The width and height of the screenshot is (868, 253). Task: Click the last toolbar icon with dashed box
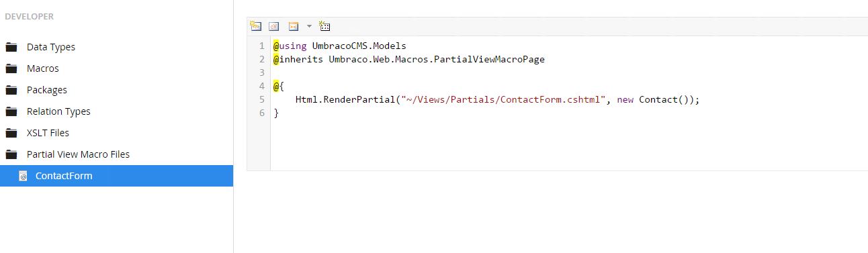(324, 26)
